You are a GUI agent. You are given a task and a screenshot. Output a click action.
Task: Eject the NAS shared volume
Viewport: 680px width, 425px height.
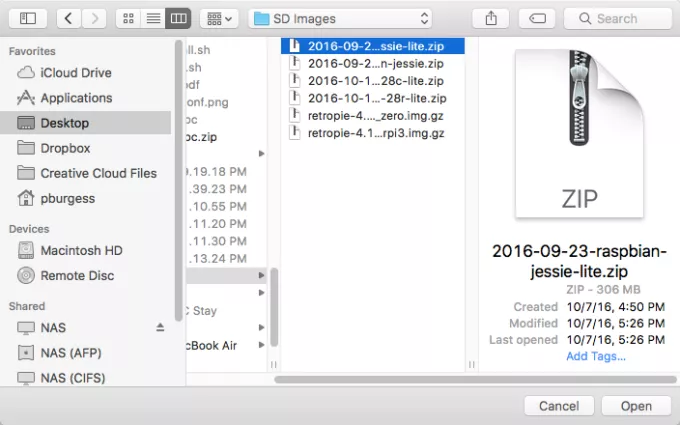coord(160,327)
